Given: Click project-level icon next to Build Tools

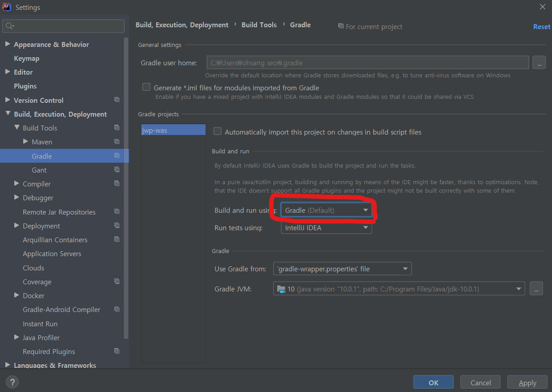Looking at the screenshot, I should coord(117,127).
